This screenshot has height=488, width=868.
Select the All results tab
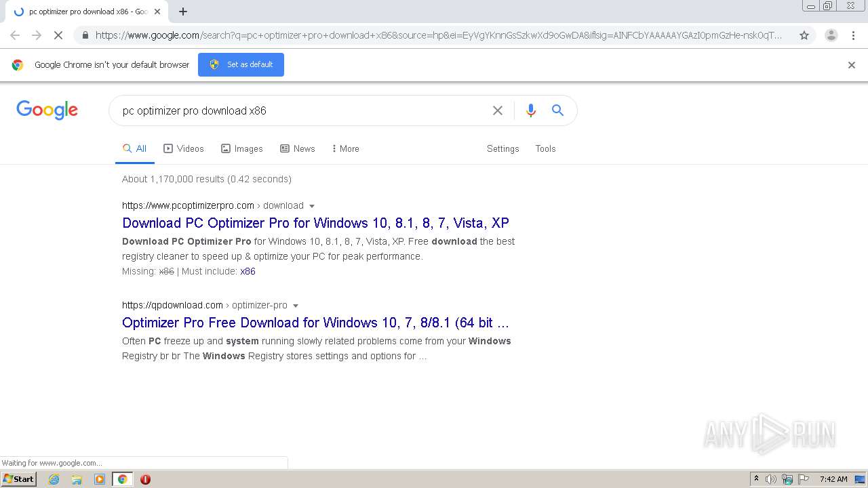coord(134,148)
